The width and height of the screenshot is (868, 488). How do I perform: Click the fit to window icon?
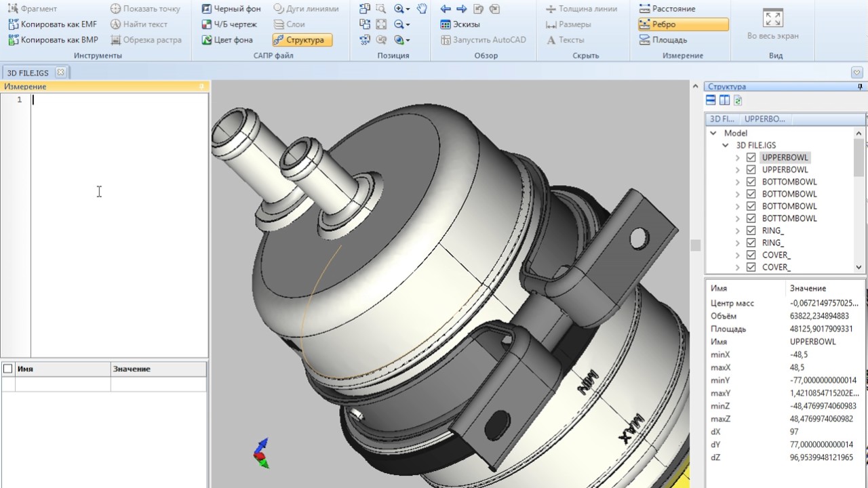click(x=381, y=24)
